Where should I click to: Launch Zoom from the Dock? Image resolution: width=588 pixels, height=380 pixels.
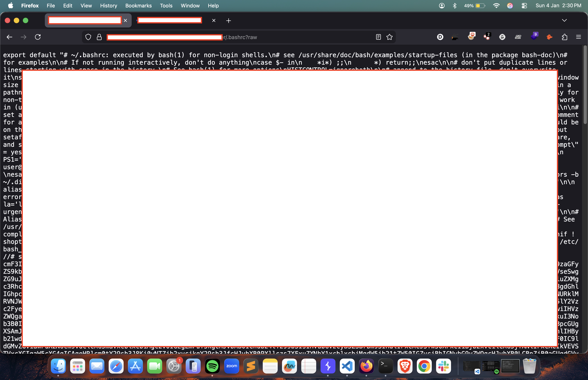(x=232, y=366)
